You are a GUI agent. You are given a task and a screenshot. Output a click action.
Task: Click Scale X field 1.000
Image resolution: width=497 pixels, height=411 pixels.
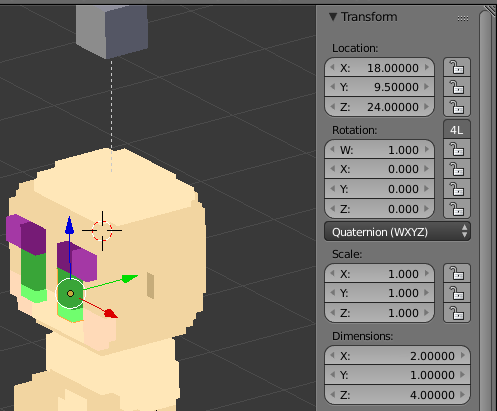379,274
